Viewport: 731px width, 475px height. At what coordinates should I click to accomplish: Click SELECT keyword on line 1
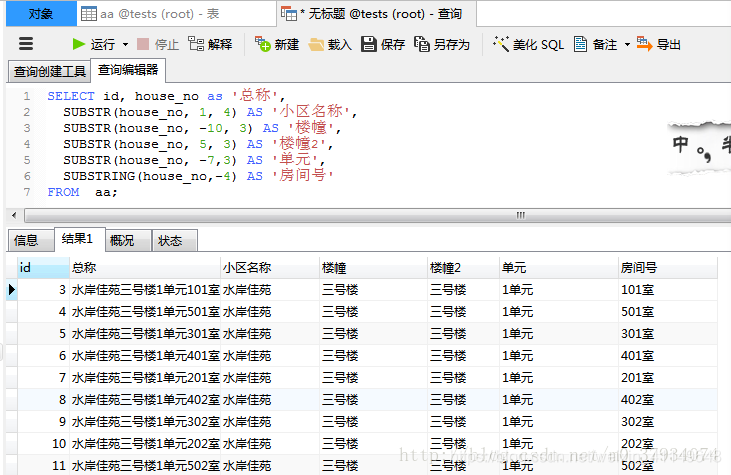coord(71,96)
